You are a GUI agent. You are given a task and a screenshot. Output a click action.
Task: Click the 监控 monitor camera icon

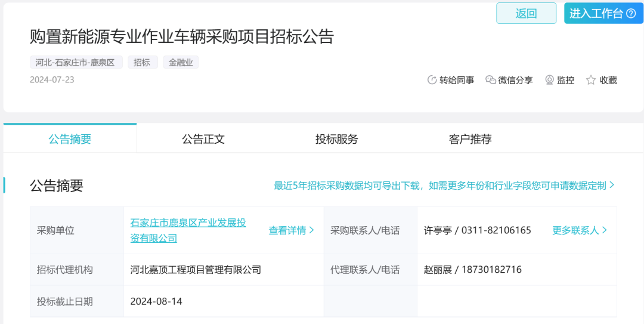550,80
